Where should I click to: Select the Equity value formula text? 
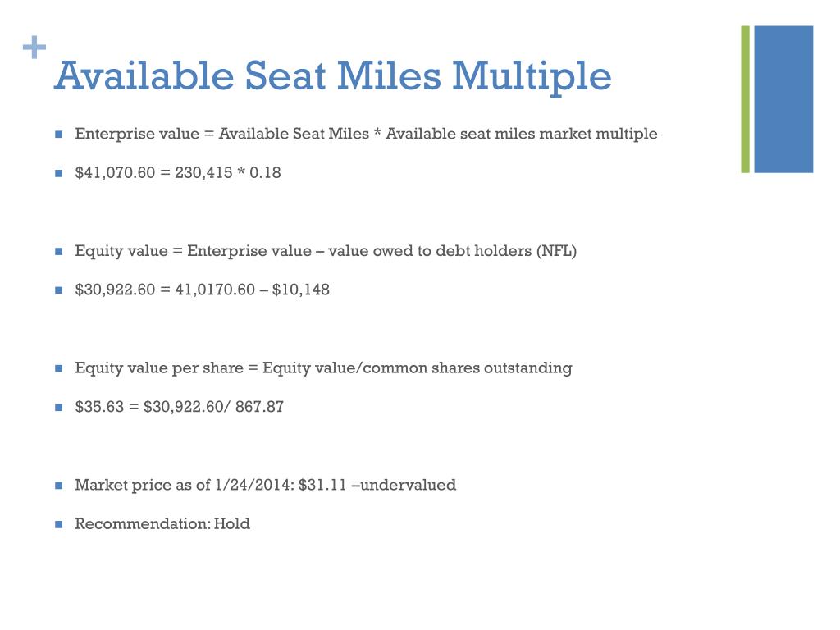(x=326, y=251)
